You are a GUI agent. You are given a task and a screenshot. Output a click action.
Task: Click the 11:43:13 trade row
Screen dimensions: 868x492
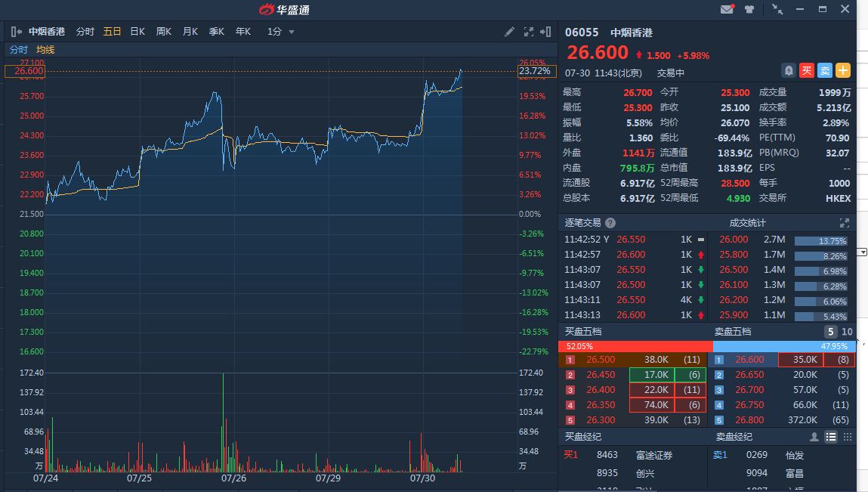tap(635, 314)
